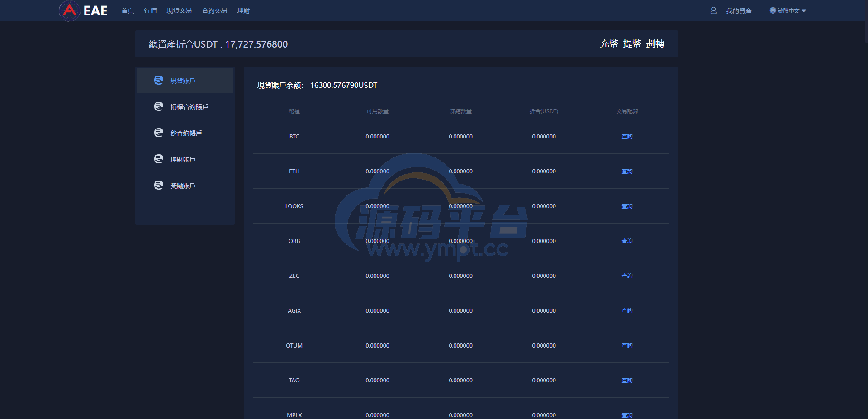The image size is (868, 419).
Task: Click the 獎勵賬戶 sidebar coin icon
Action: (158, 185)
